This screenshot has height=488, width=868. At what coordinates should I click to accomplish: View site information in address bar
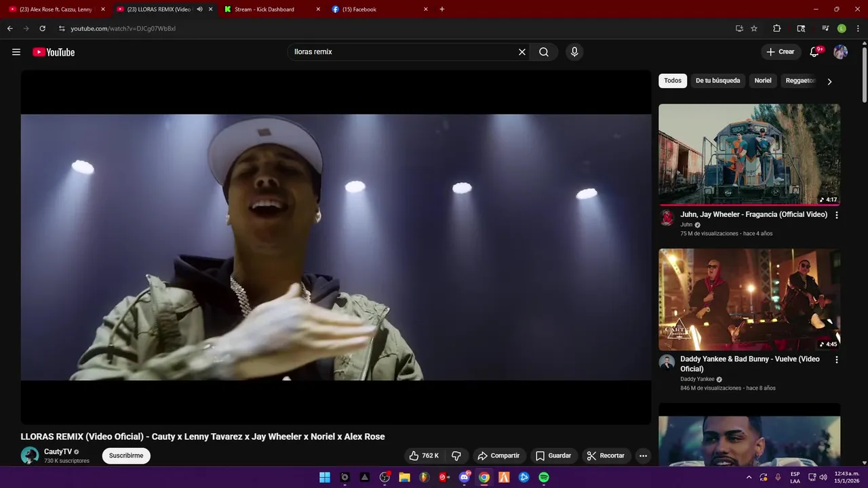click(62, 28)
